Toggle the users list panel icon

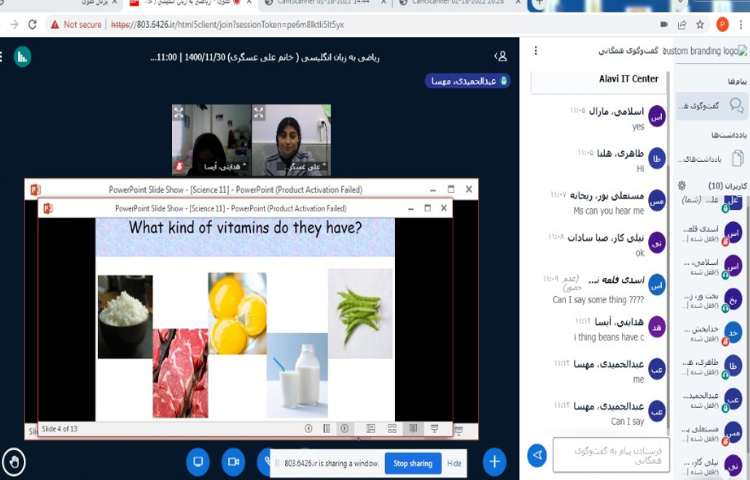[x=500, y=56]
